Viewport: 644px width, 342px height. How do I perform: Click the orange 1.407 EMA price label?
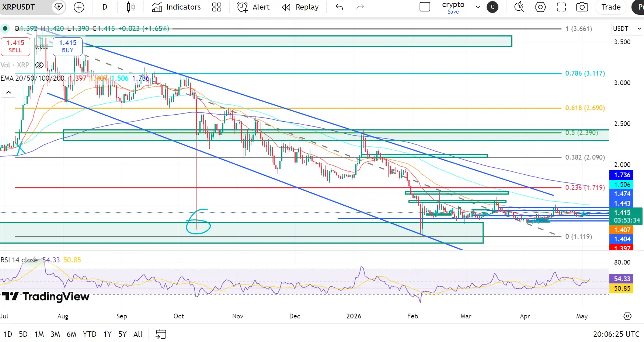click(x=622, y=230)
